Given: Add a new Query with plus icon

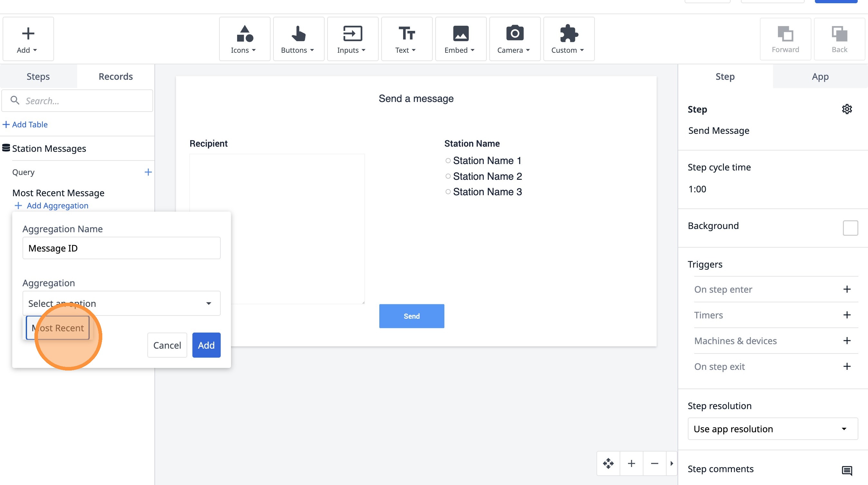Looking at the screenshot, I should pyautogui.click(x=148, y=172).
